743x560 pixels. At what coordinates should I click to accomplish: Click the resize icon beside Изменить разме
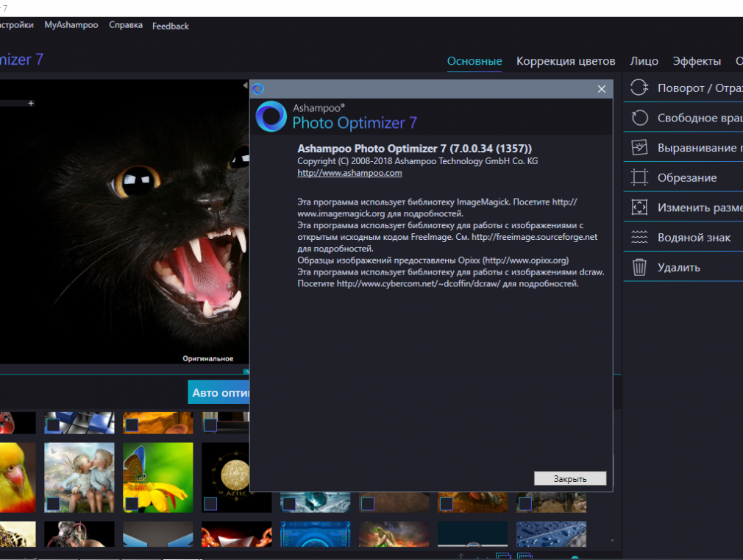coord(639,208)
